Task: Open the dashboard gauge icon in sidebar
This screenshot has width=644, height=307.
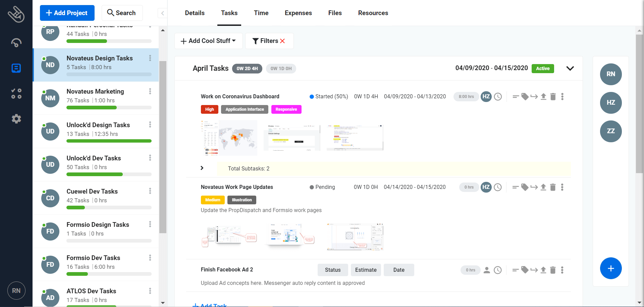Action: [x=16, y=43]
